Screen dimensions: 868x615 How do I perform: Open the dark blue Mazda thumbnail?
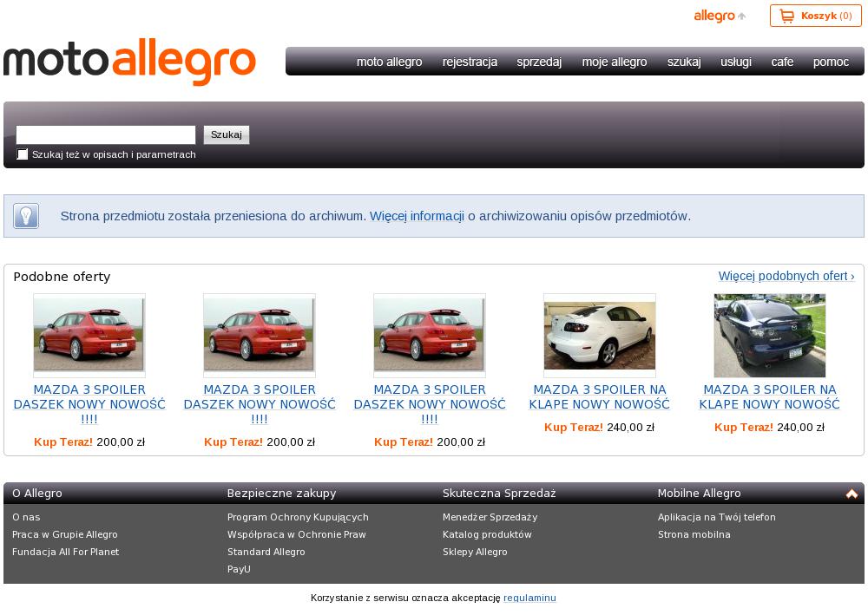pyautogui.click(x=769, y=336)
